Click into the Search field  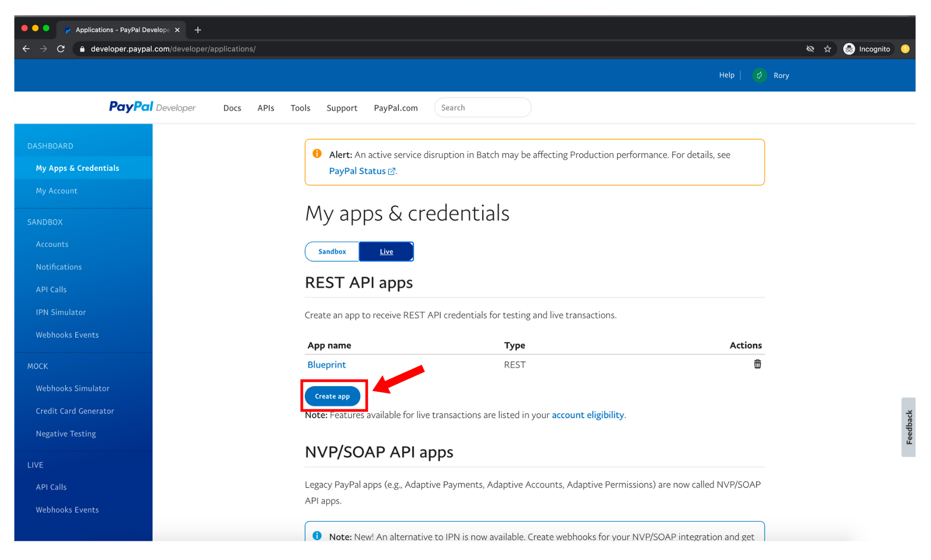click(x=483, y=108)
